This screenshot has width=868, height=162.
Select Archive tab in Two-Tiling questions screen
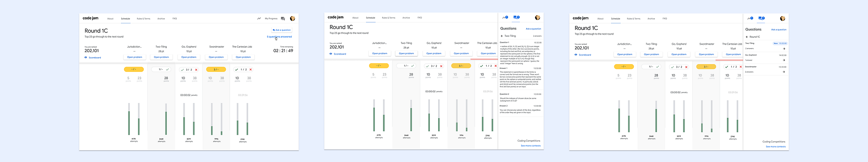tap(406, 18)
